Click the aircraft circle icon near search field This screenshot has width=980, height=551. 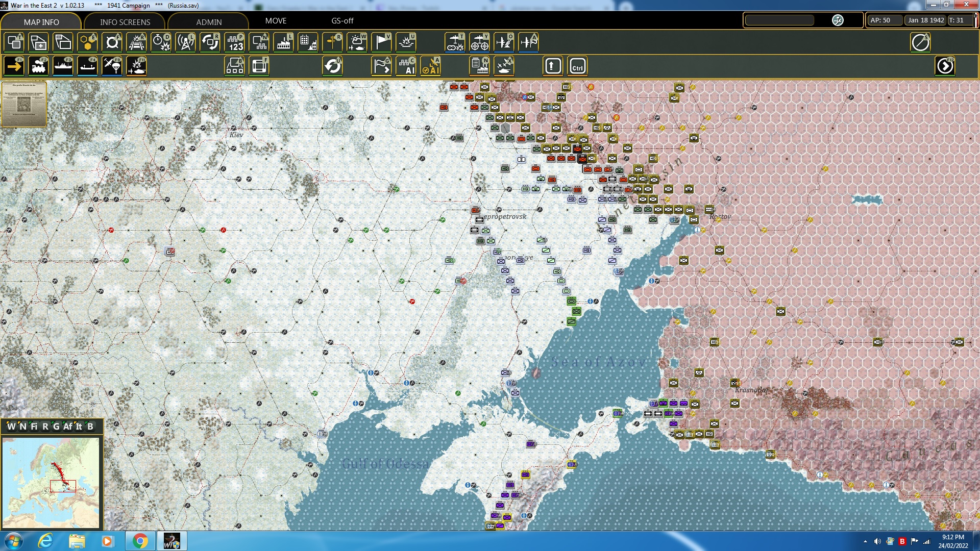838,20
